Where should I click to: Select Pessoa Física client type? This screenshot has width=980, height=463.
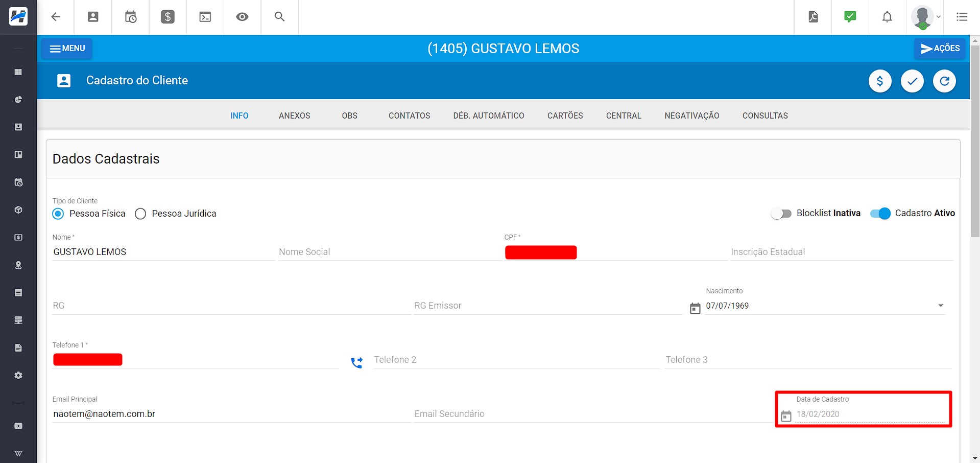(58, 214)
